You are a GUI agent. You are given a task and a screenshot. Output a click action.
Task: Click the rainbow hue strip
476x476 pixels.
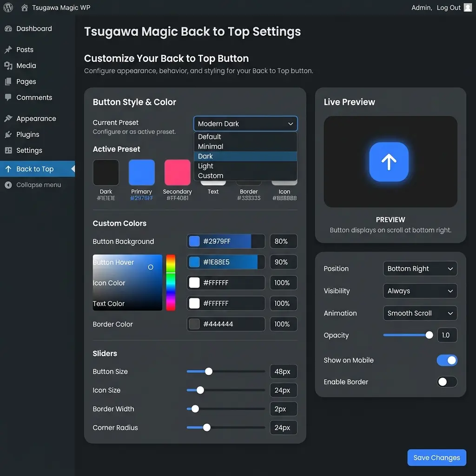coord(171,283)
